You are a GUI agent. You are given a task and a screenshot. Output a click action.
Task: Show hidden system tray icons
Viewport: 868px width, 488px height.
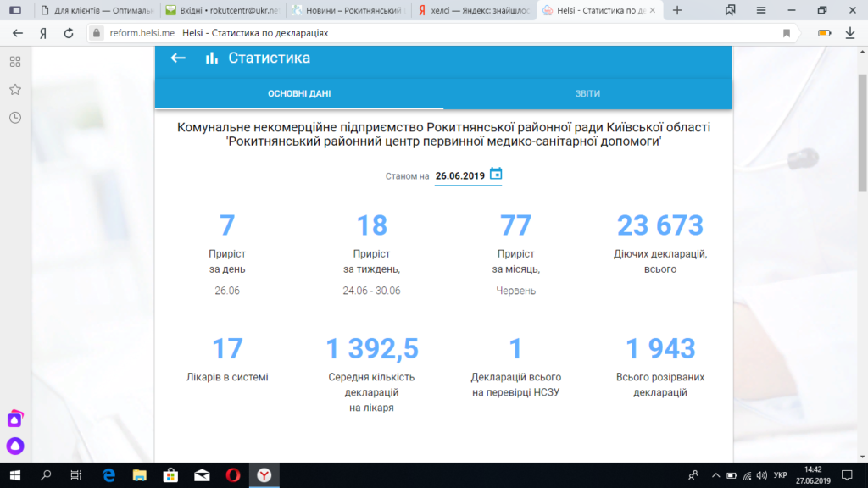pyautogui.click(x=715, y=475)
